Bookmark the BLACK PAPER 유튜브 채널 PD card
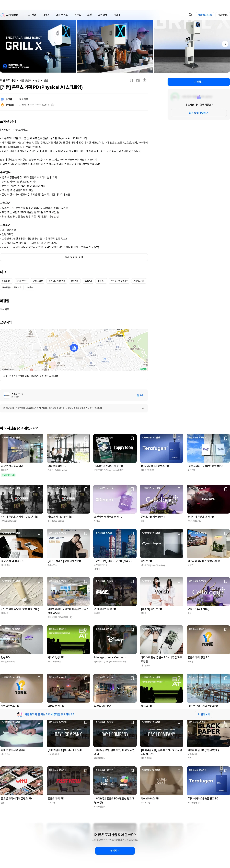 (226, 723)
